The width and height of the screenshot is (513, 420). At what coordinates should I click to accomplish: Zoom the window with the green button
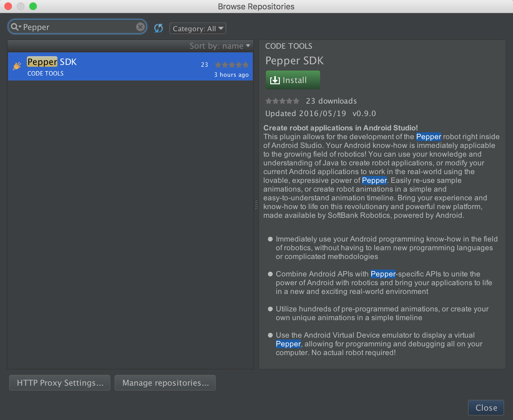click(33, 6)
